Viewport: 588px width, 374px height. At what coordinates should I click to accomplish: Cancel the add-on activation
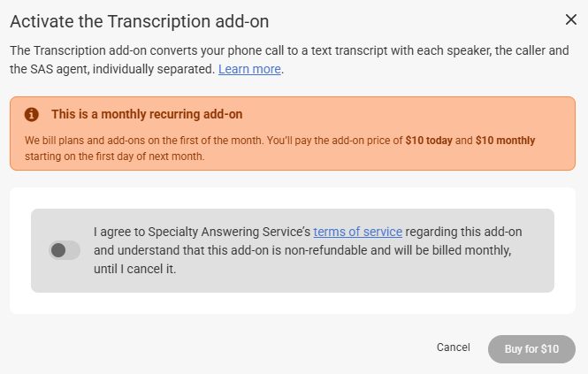point(453,347)
